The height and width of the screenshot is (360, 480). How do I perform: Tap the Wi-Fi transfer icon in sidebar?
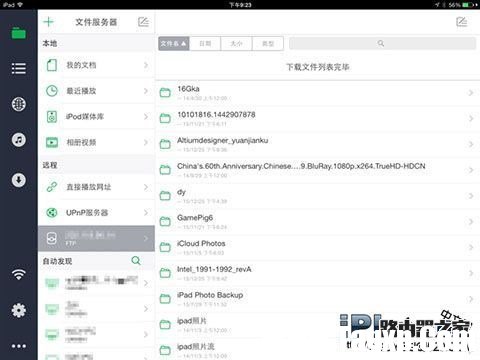pyautogui.click(x=19, y=274)
